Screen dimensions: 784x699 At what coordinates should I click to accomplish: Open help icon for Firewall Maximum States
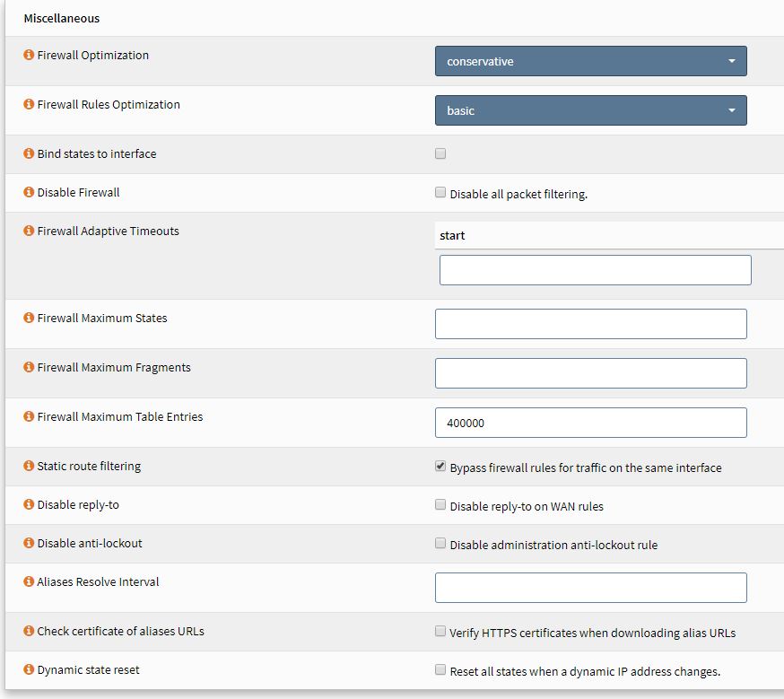coord(29,318)
